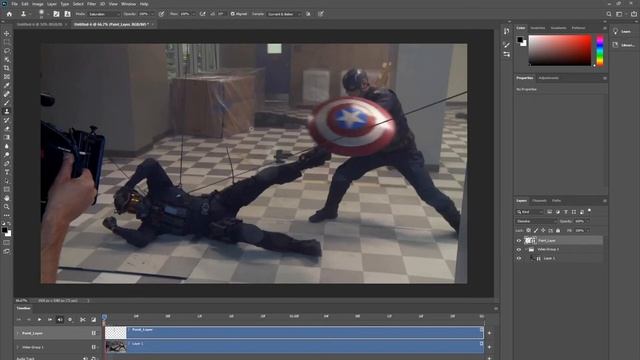
Task: Click the scissors split-at-playhead icon
Action: 82,320
